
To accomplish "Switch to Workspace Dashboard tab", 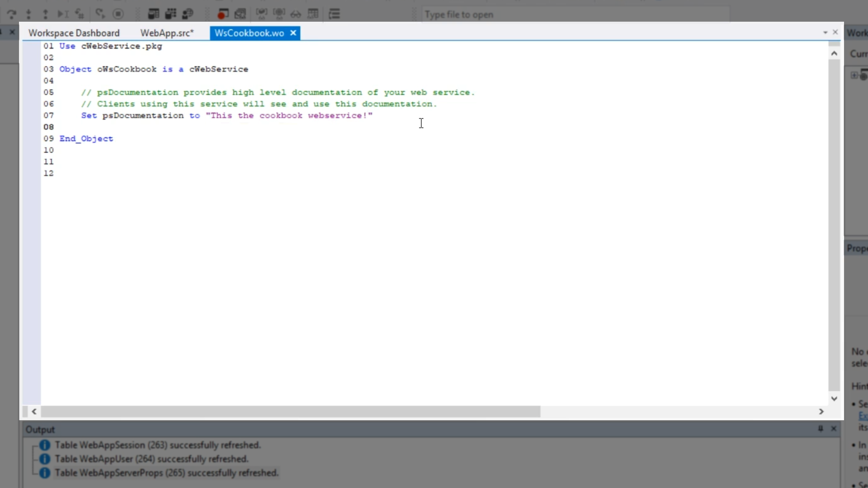I will (x=74, y=33).
